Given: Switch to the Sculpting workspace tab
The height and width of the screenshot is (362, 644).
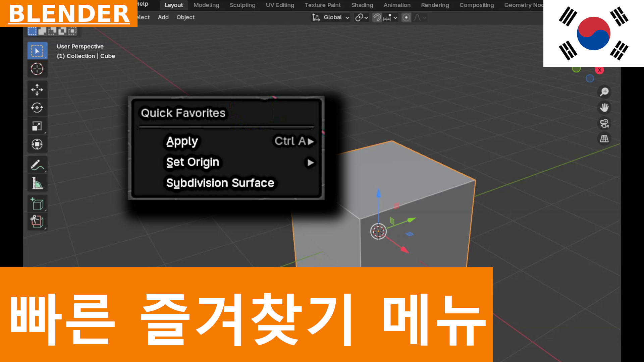Looking at the screenshot, I should coord(243,5).
